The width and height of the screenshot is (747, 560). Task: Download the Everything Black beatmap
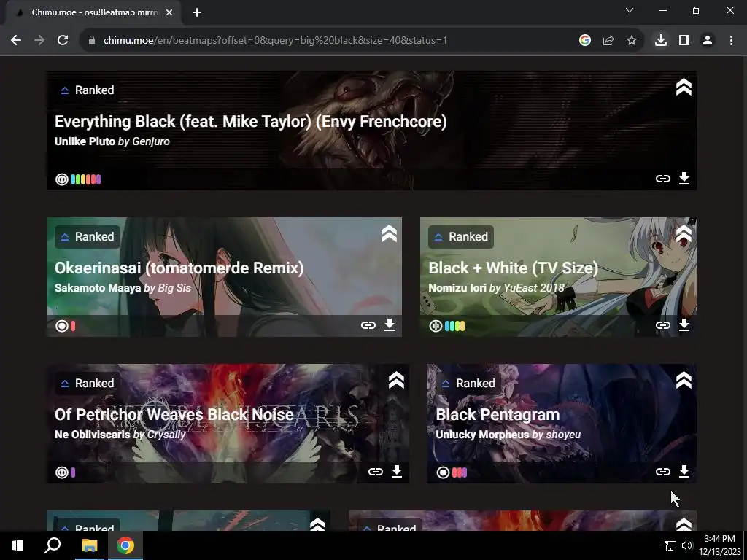684,178
